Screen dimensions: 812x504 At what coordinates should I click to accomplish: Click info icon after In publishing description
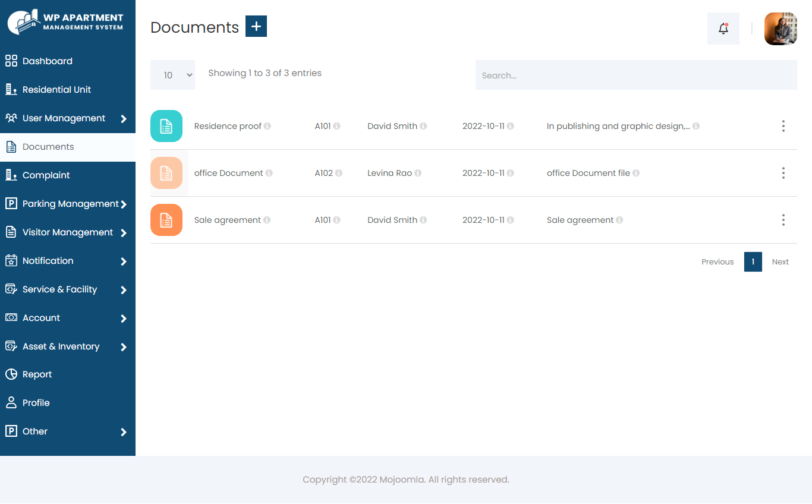tap(696, 126)
